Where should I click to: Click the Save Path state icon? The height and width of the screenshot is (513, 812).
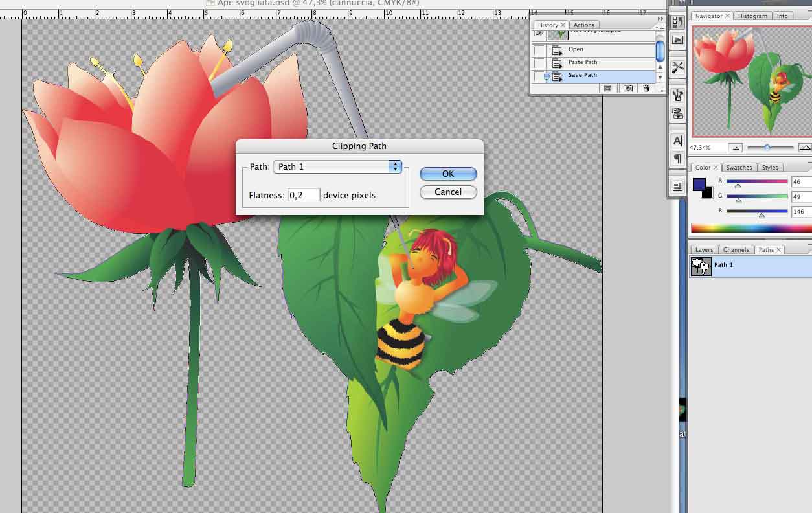558,76
